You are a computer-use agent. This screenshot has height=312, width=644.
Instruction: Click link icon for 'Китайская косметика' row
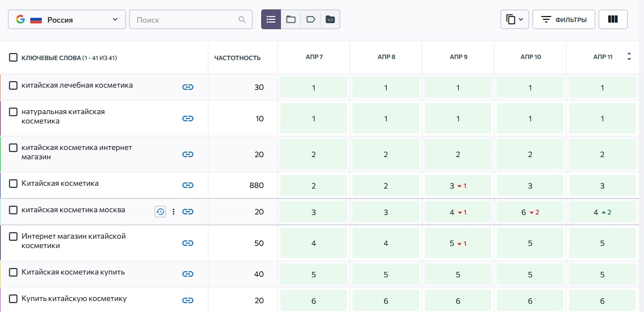(x=188, y=185)
